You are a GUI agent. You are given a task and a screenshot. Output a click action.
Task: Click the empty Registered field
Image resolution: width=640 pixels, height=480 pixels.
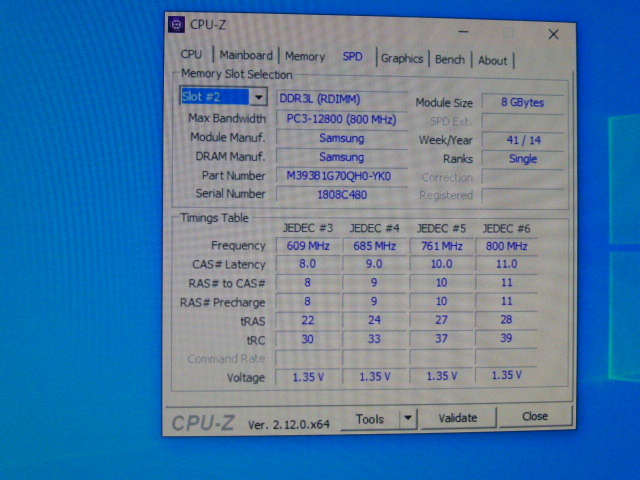click(523, 196)
